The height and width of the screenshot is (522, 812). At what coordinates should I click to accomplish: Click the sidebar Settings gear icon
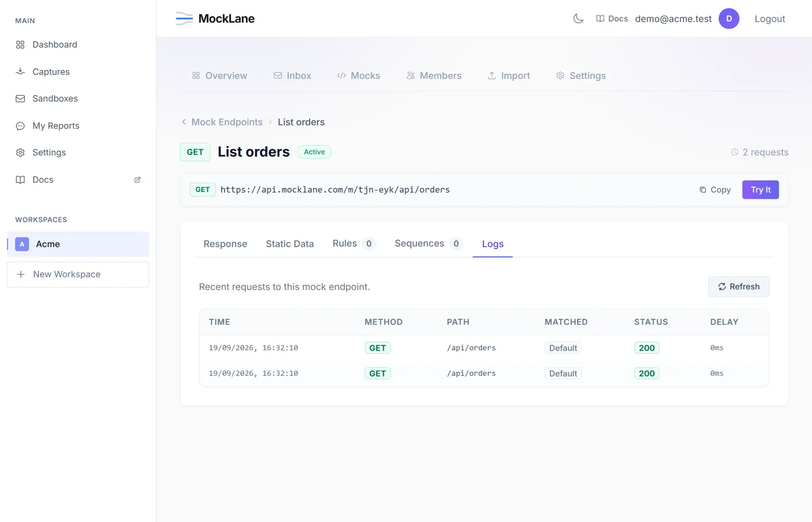tap(20, 153)
